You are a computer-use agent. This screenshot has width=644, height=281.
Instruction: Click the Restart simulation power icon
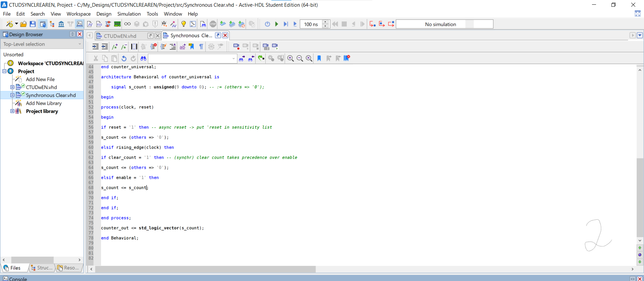[x=267, y=24]
